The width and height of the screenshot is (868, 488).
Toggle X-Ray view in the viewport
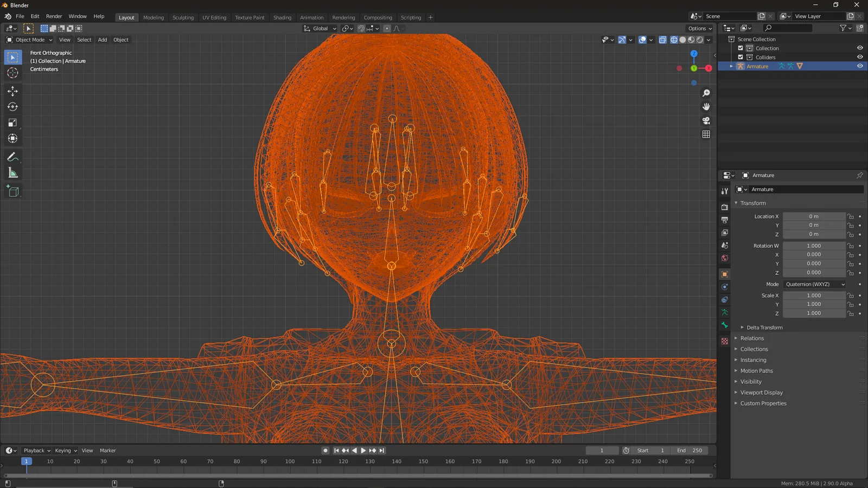662,40
